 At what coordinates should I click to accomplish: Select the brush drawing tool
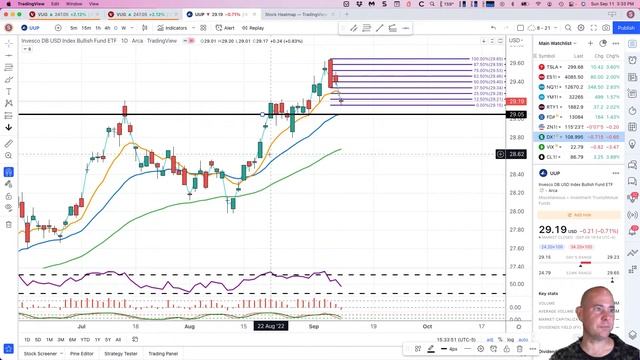pyautogui.click(x=9, y=80)
